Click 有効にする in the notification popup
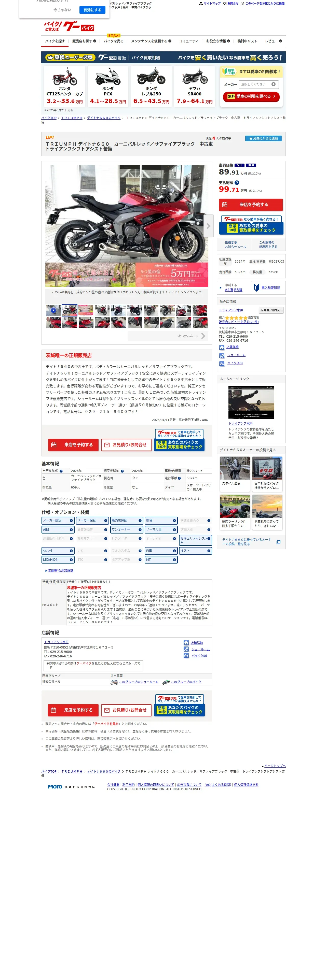Screen dimensions: 327x980 (92, 10)
